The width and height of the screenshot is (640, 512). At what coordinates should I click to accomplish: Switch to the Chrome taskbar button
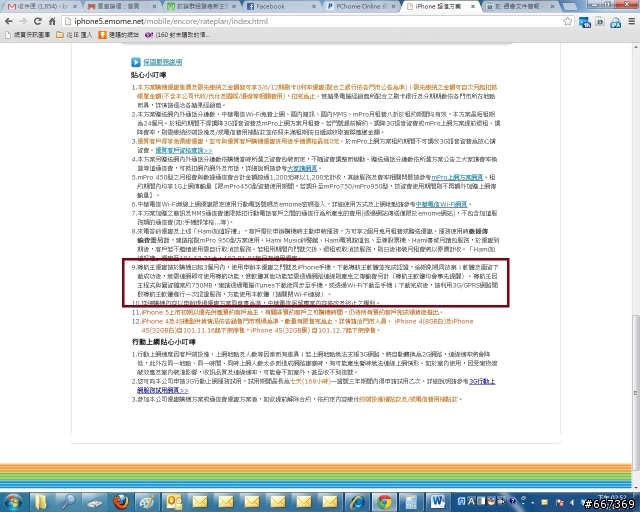[384, 502]
